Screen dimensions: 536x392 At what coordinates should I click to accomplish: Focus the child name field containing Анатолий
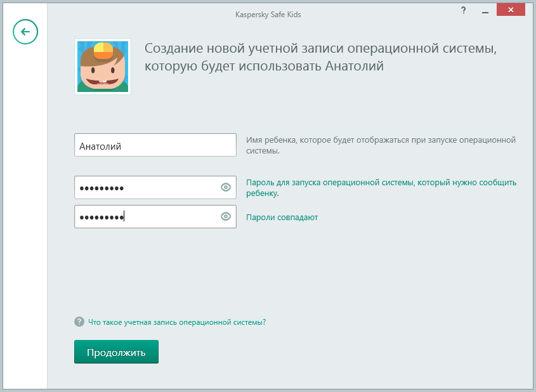[155, 146]
